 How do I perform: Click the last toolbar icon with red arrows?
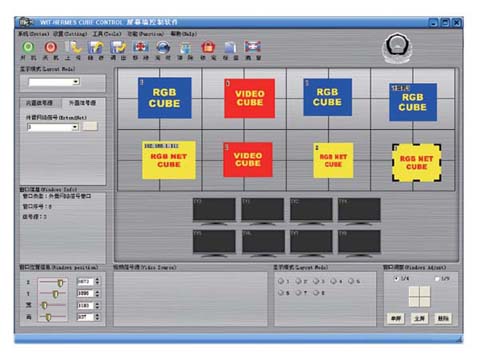(253, 47)
